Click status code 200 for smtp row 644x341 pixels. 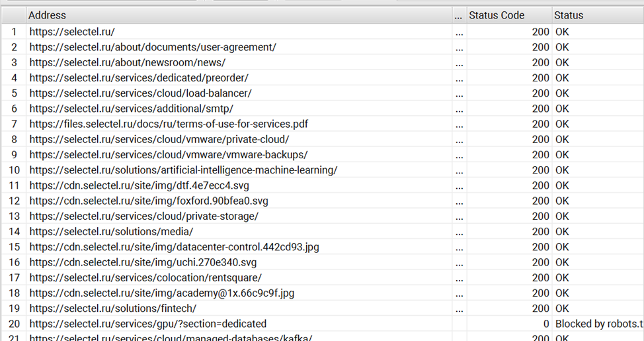pos(540,109)
